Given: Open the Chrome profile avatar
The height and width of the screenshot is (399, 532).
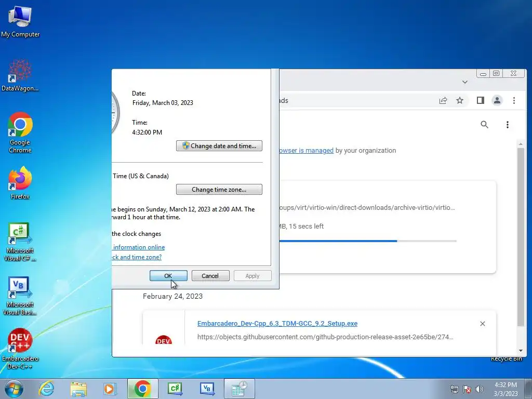Looking at the screenshot, I should pyautogui.click(x=497, y=100).
